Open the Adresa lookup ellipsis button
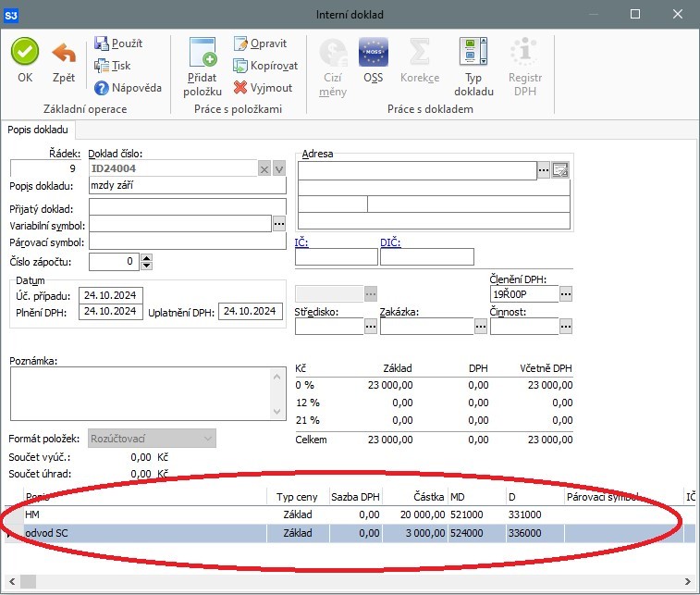Screen dimensions: 700x595 pos(544,170)
